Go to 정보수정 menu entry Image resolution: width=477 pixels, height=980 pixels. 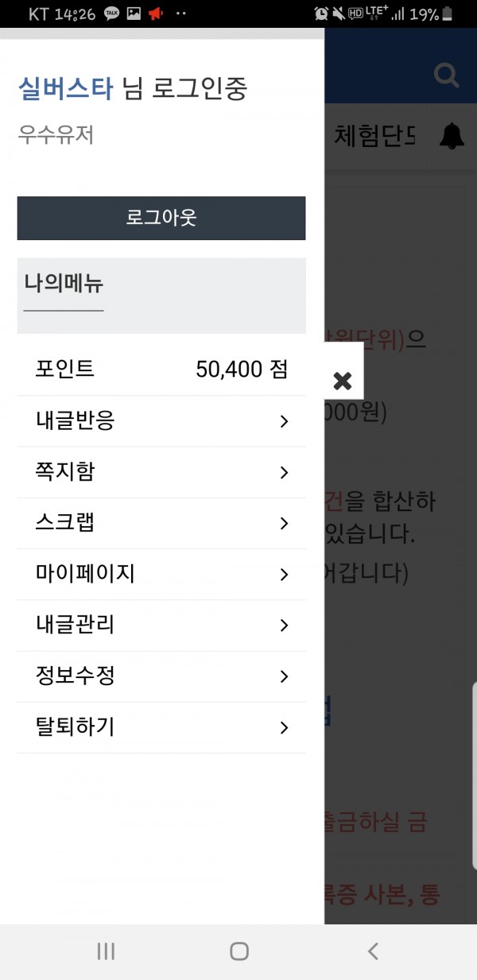(x=76, y=676)
